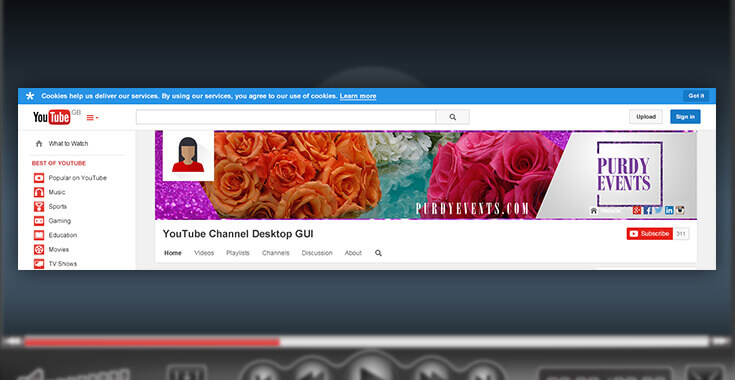The height and width of the screenshot is (380, 735).
Task: Select the Movies label in sidebar
Action: pyautogui.click(x=59, y=249)
